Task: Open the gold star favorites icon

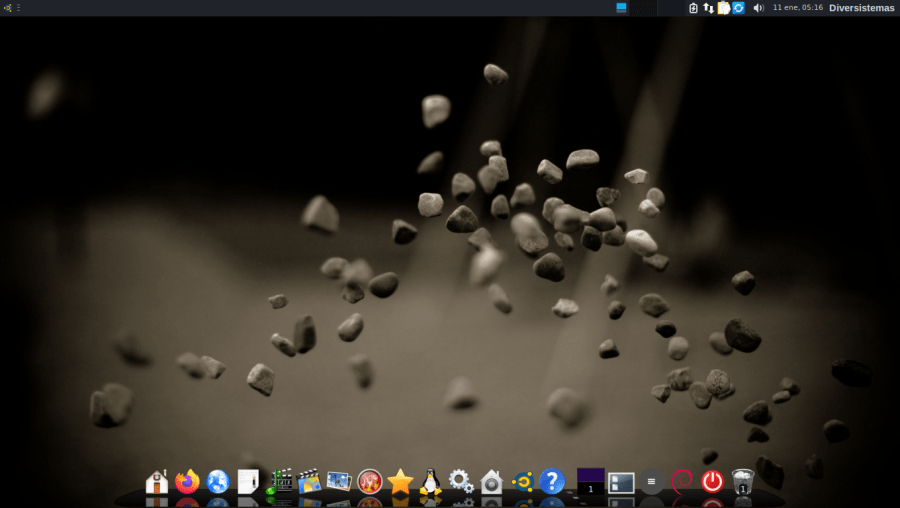Action: click(400, 482)
